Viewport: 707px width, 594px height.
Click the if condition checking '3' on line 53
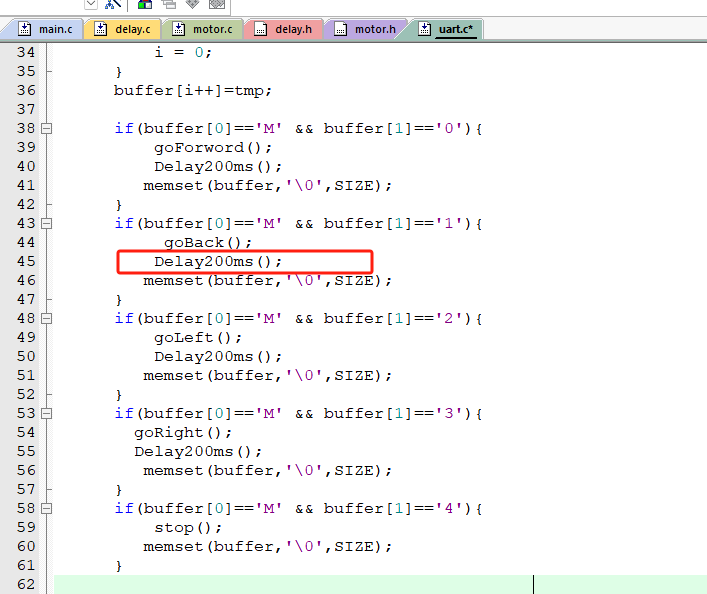click(298, 414)
